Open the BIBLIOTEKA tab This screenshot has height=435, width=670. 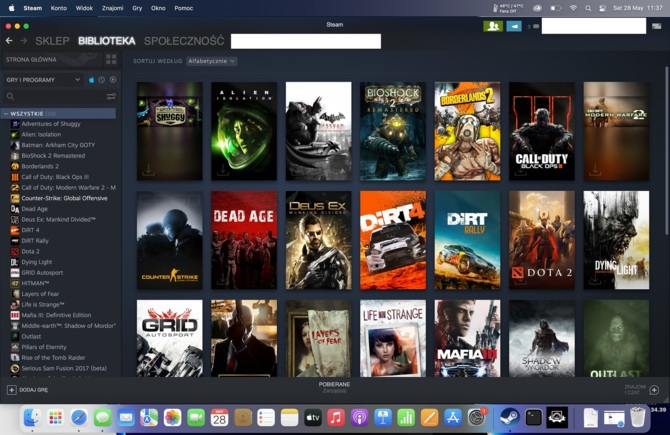click(106, 41)
